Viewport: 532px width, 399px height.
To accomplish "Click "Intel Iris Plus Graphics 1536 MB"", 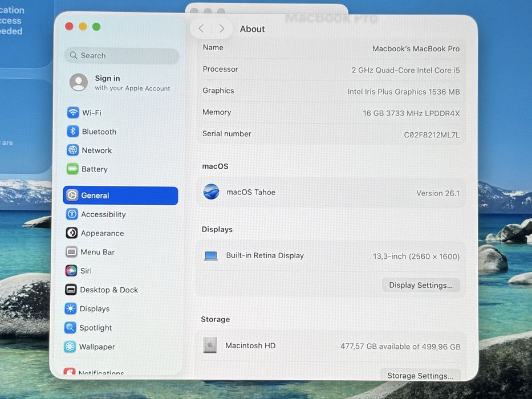I will (403, 92).
